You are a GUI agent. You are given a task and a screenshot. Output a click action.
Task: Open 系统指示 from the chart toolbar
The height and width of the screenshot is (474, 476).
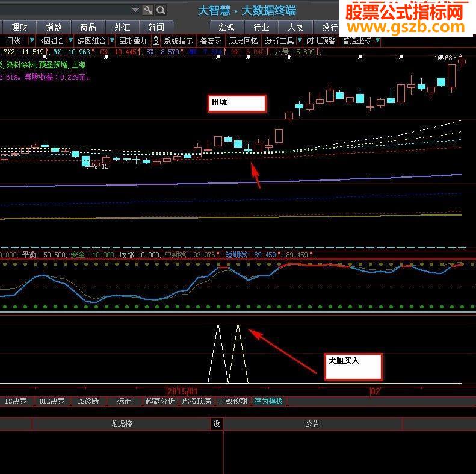pyautogui.click(x=178, y=41)
